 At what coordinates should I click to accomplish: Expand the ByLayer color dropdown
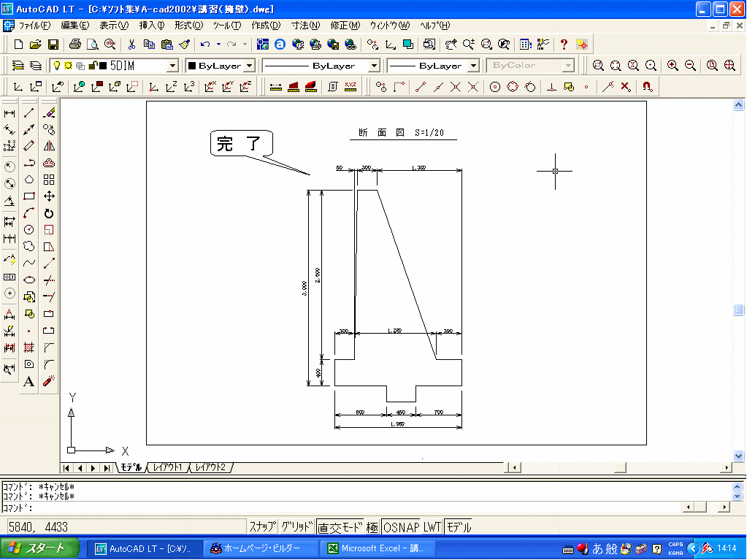tap(250, 65)
